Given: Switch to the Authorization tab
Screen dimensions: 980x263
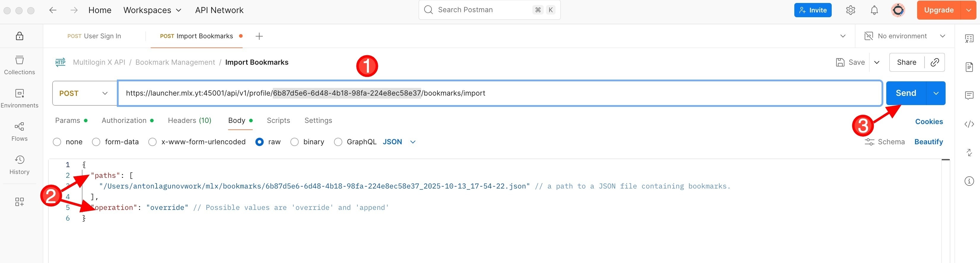Looking at the screenshot, I should (128, 121).
